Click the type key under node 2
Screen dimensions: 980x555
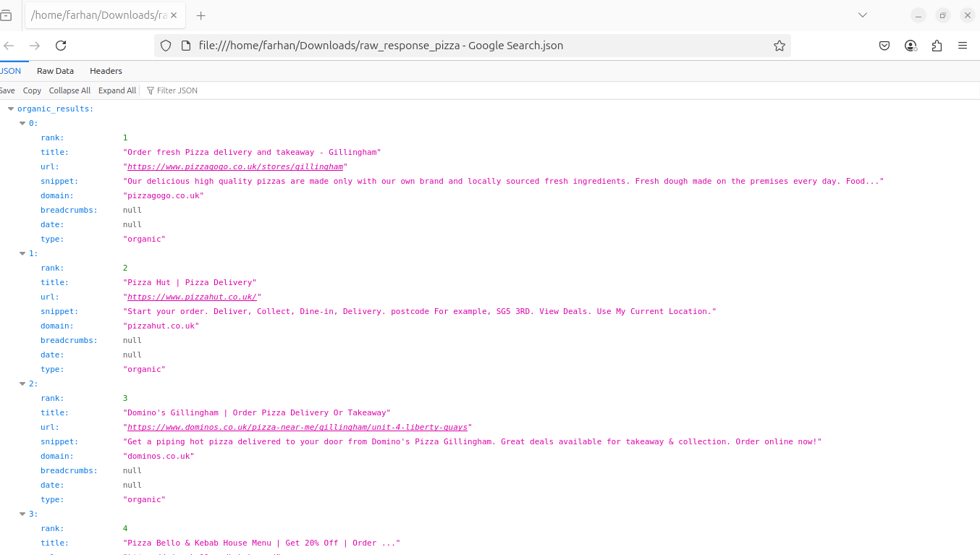[x=52, y=499]
